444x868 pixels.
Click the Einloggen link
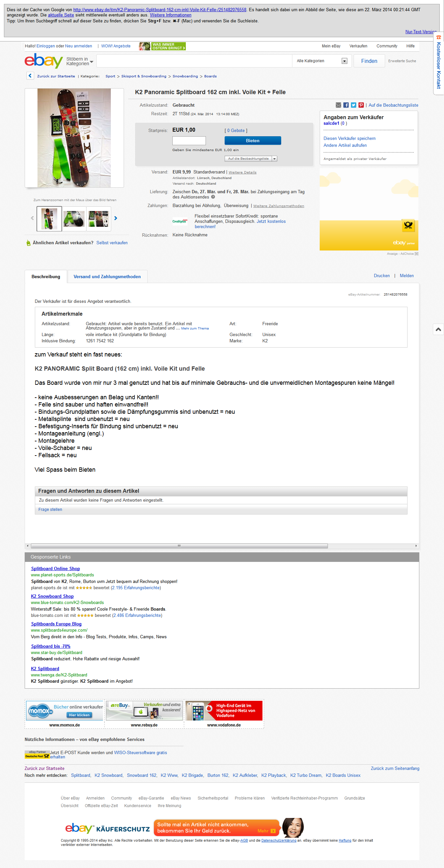click(x=45, y=46)
